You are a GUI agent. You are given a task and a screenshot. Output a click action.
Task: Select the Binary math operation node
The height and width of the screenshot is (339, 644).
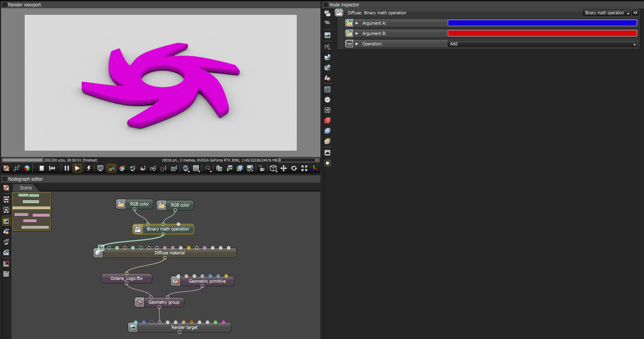tap(163, 229)
